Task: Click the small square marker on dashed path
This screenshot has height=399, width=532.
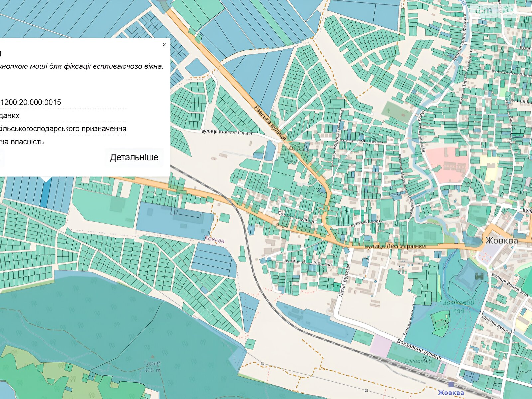Action: [x=263, y=363]
